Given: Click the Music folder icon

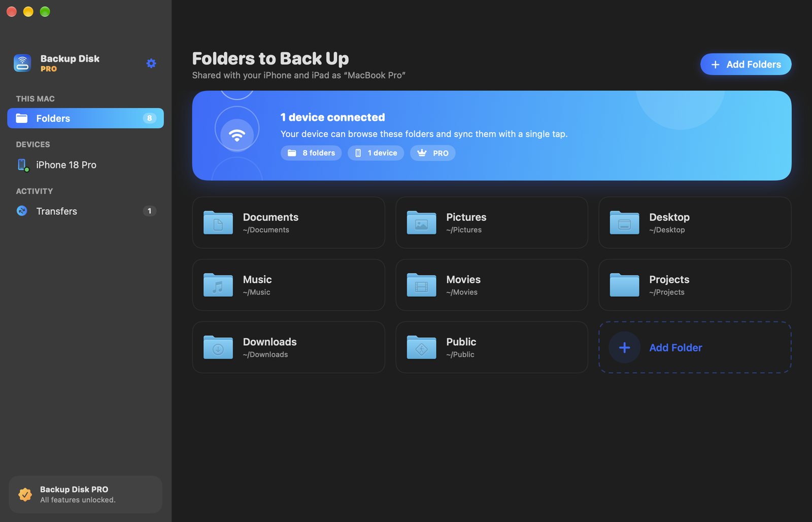Looking at the screenshot, I should point(218,285).
